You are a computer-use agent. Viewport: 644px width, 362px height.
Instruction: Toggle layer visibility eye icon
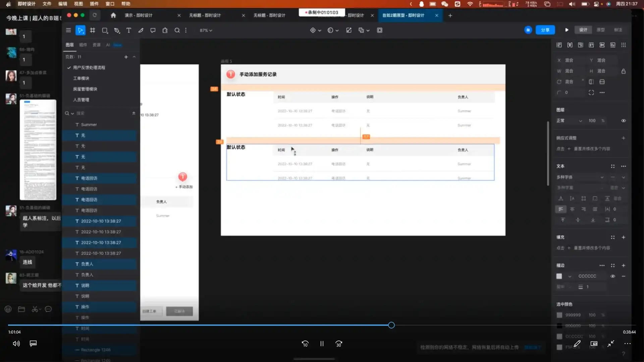[623, 121]
